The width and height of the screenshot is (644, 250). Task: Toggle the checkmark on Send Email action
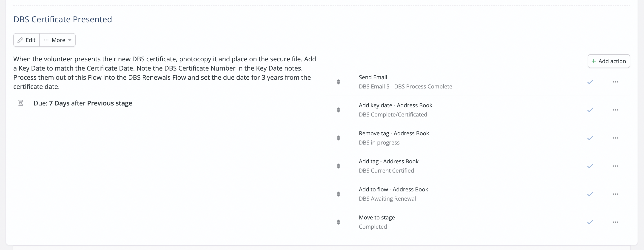click(x=590, y=82)
